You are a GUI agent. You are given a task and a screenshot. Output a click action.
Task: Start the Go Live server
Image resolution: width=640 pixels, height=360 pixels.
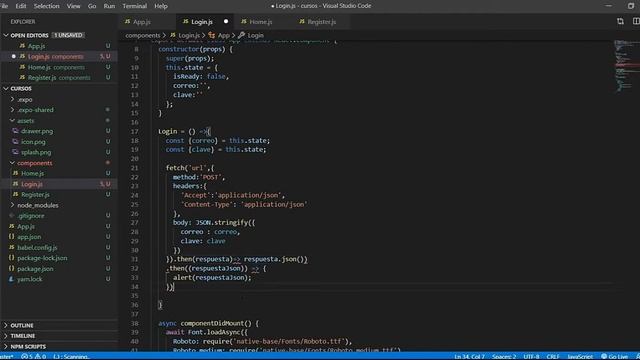click(x=615, y=356)
